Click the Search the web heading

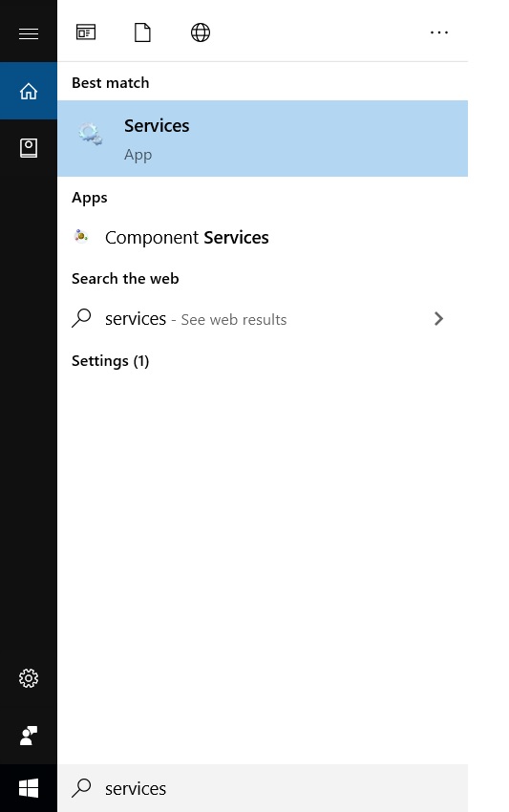[x=125, y=279]
